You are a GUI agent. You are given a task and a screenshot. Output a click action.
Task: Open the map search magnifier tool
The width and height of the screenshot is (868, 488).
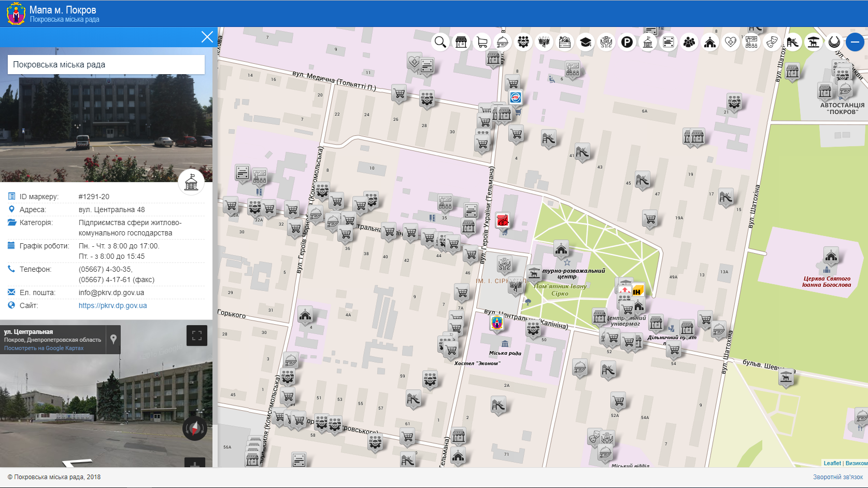(440, 42)
